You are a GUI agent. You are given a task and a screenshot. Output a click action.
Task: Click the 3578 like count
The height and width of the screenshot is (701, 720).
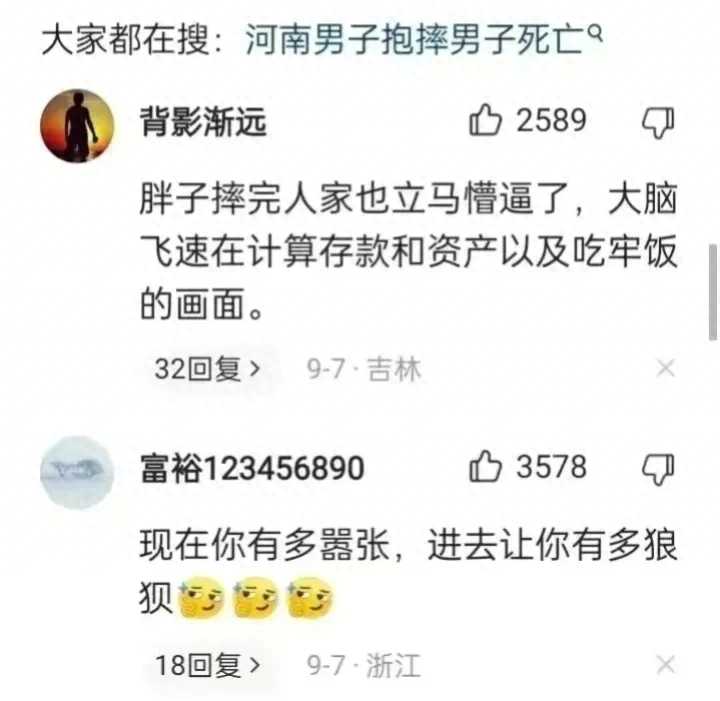(x=551, y=466)
